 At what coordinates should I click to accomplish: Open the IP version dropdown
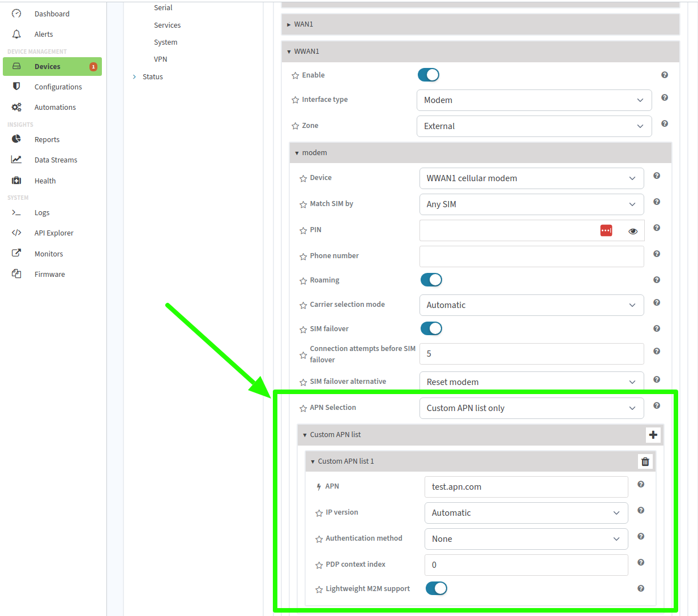tap(526, 513)
